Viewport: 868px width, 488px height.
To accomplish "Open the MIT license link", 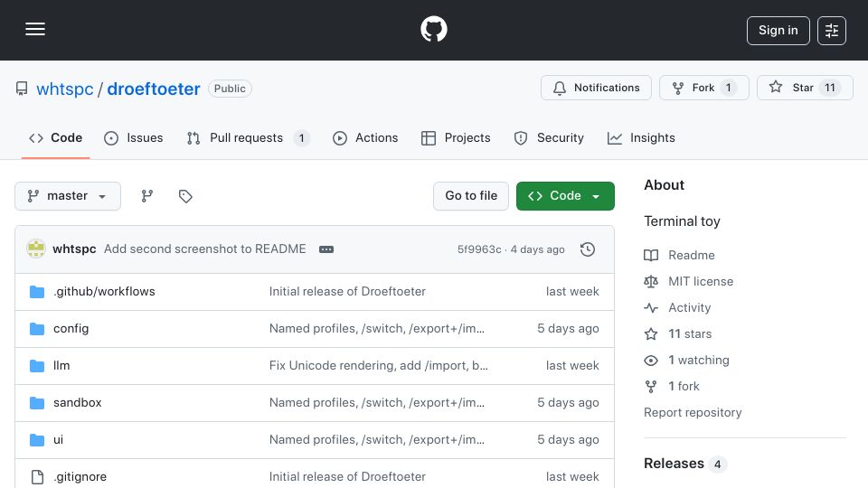I will pos(701,282).
